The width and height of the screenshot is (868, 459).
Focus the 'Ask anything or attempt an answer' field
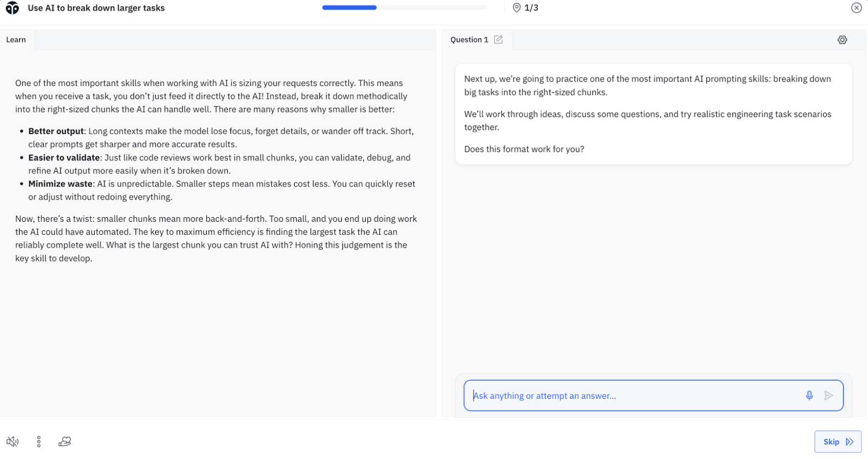[635, 396]
